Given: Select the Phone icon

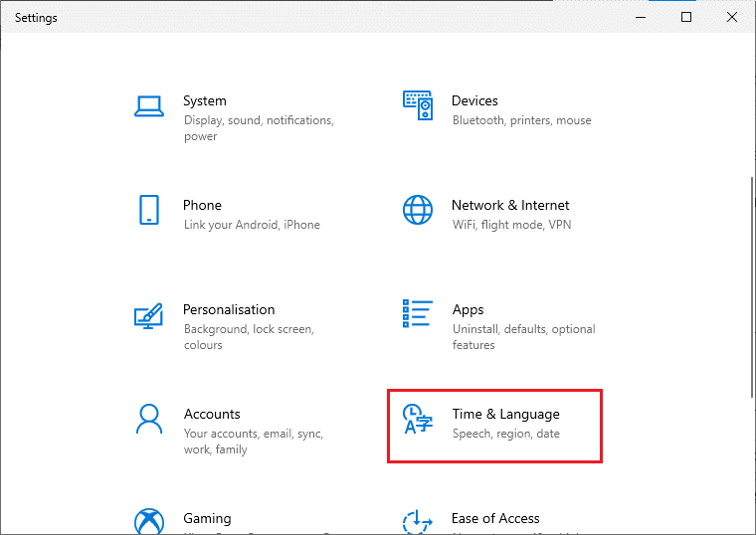Looking at the screenshot, I should (x=149, y=210).
